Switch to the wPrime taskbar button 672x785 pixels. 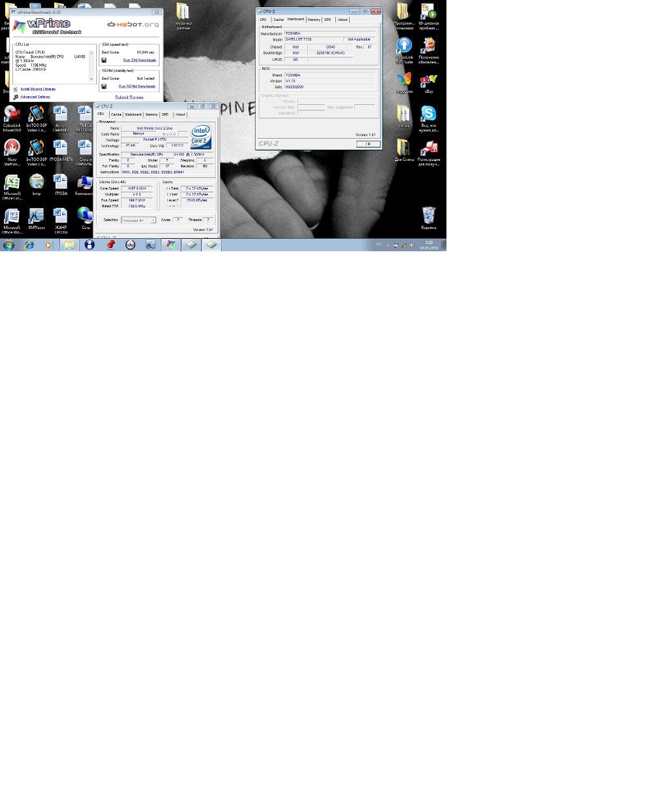point(171,245)
